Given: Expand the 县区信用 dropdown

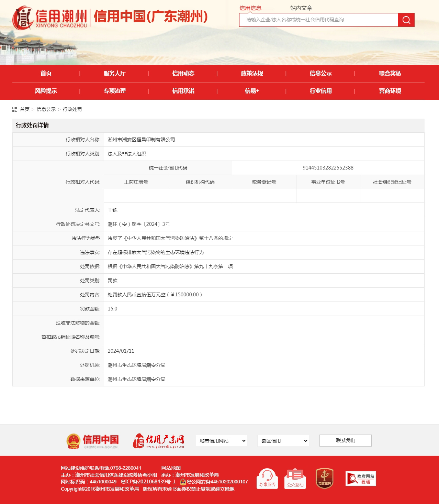Looking at the screenshot, I should 283,441.
